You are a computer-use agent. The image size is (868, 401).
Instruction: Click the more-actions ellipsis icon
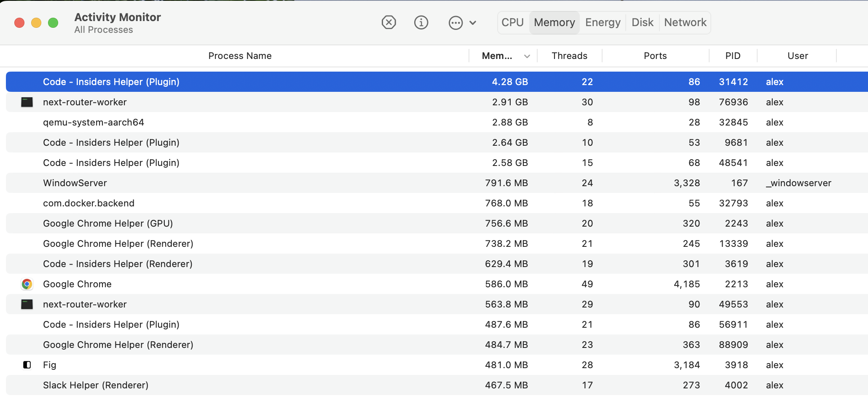tap(455, 22)
